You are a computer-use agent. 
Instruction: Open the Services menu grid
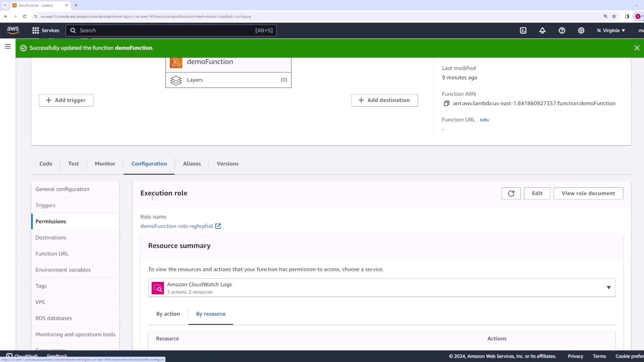pyautogui.click(x=45, y=31)
